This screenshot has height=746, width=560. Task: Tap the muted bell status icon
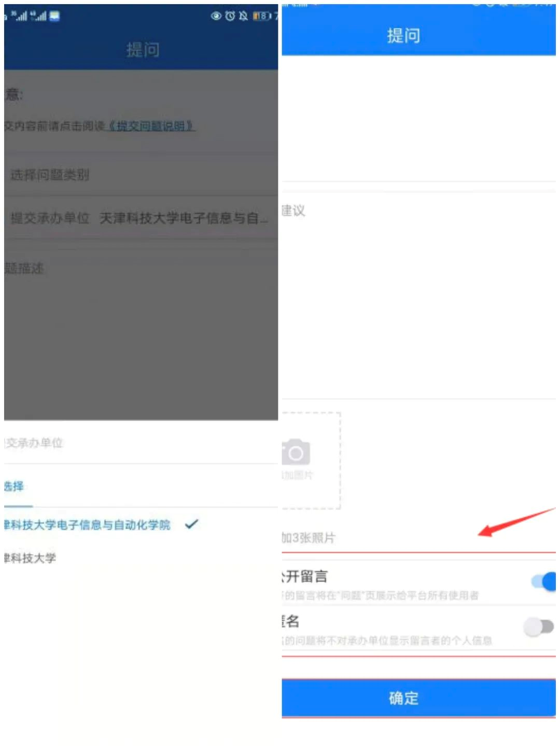243,16
